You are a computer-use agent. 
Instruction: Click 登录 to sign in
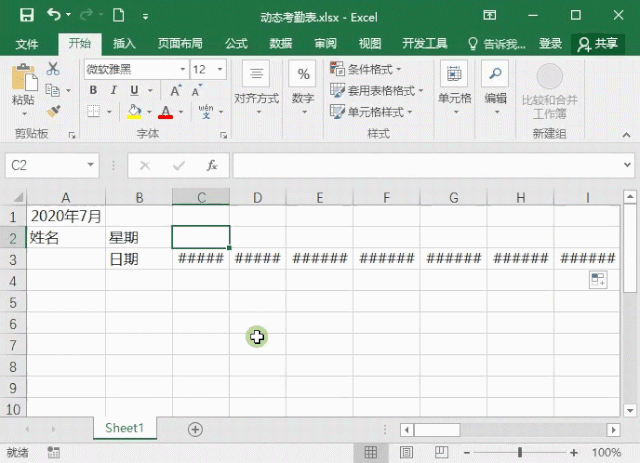550,43
